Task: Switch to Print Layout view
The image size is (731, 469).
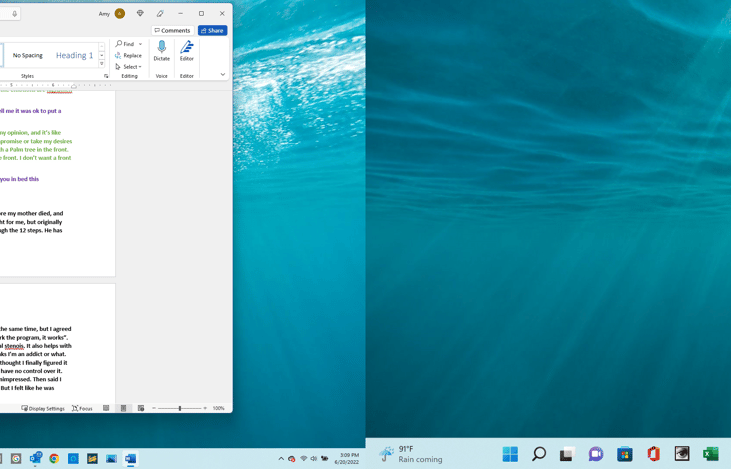Action: (124, 408)
